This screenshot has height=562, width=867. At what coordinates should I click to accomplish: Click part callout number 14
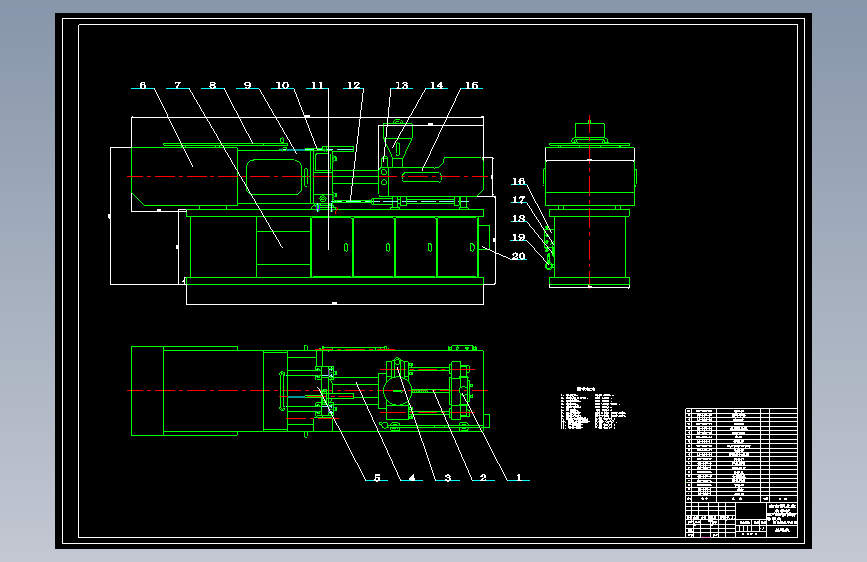coord(437,85)
